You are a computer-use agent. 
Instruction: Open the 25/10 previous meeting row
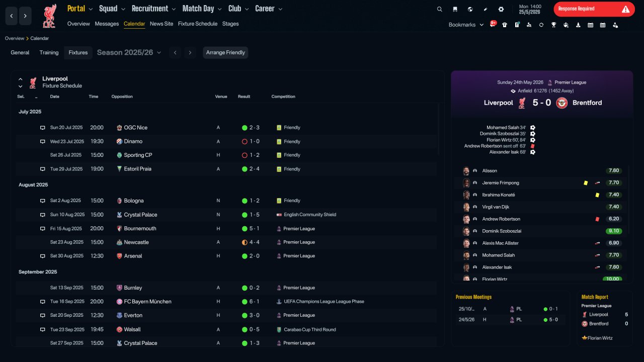(510, 309)
